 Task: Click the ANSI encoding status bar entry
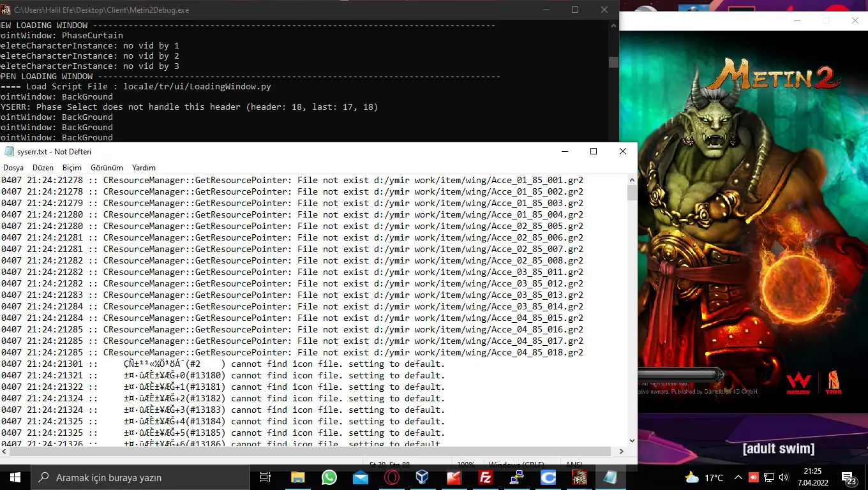click(574, 464)
